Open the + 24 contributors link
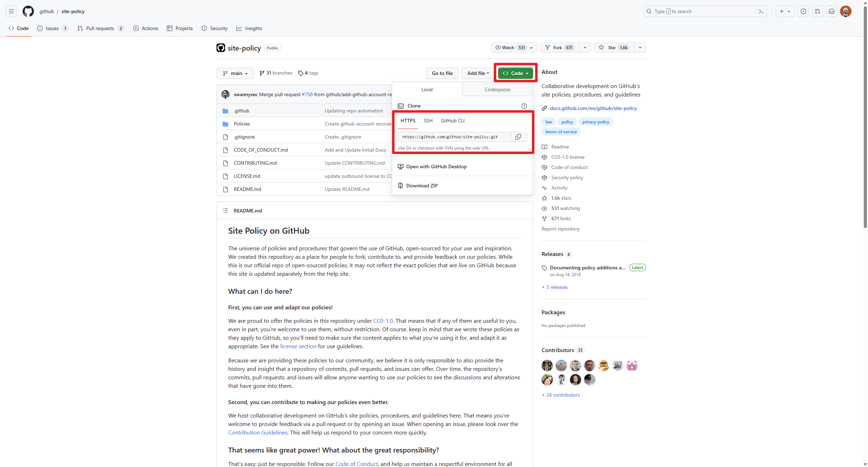 pos(561,395)
